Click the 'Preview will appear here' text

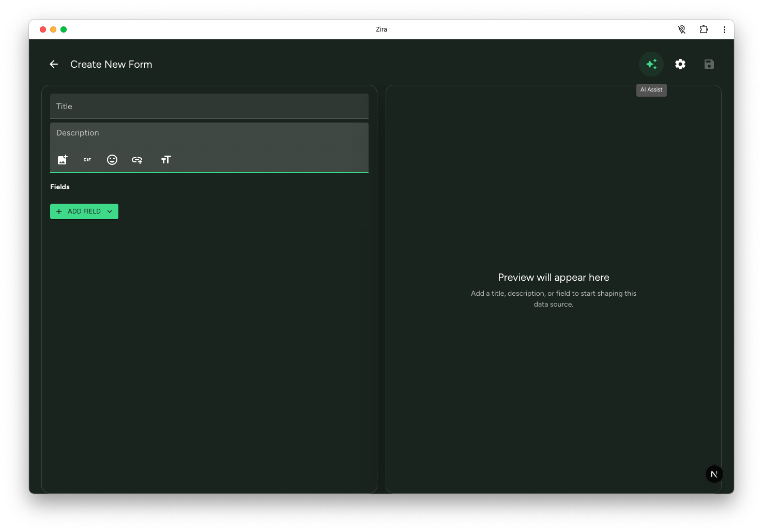(554, 278)
